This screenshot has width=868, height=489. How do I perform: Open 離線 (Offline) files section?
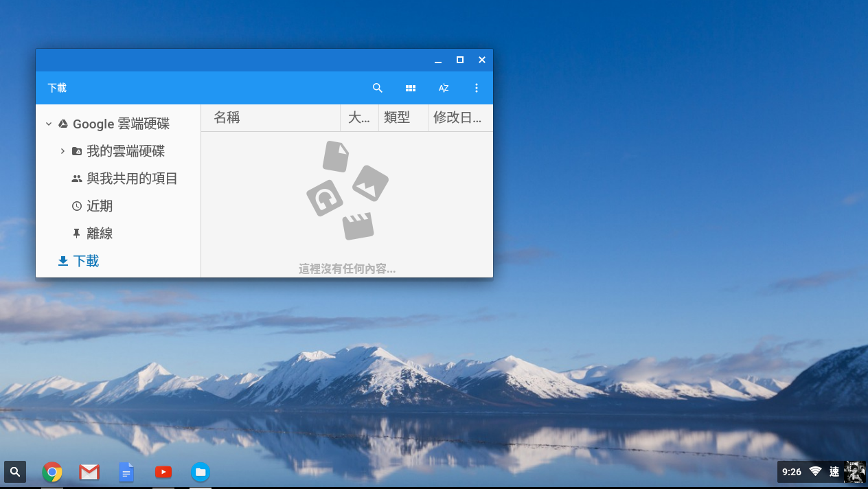point(100,233)
